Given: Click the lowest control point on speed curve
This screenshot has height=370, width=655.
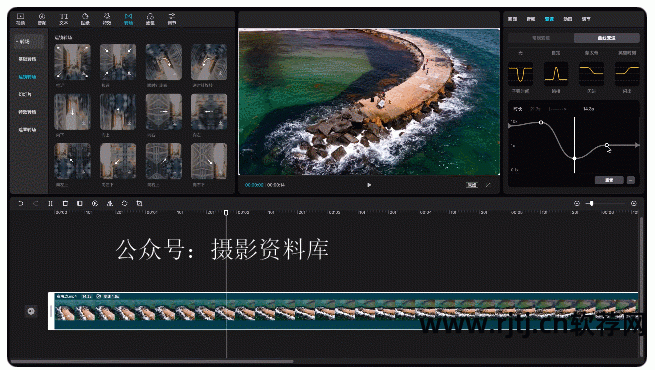Looking at the screenshot, I should [x=575, y=158].
